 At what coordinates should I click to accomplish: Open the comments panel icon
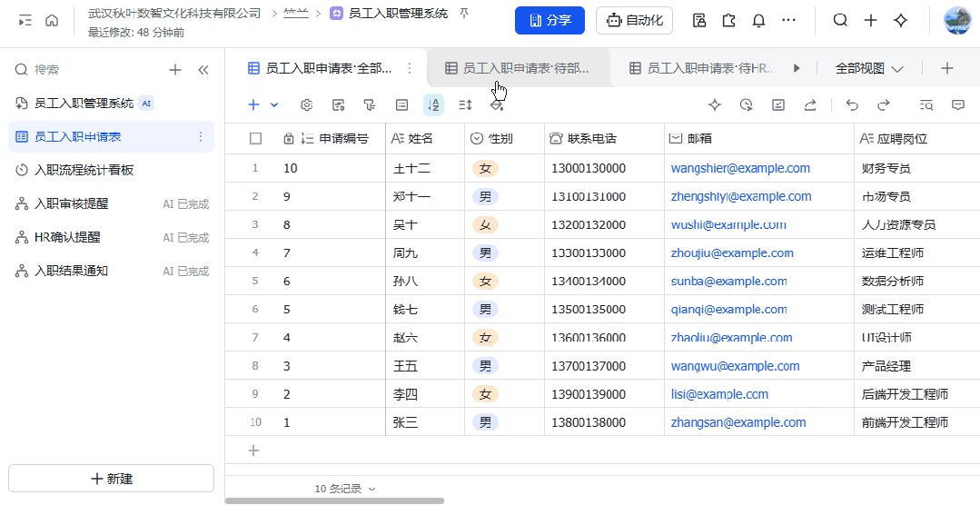[x=958, y=105]
